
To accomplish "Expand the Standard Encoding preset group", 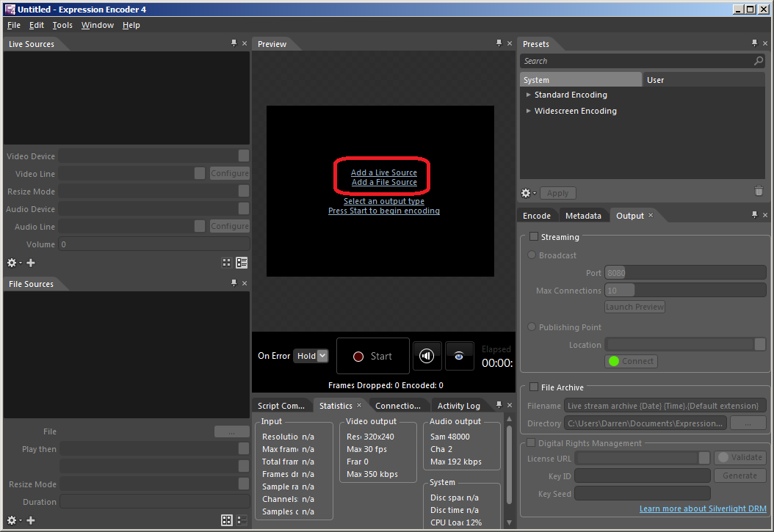I will (x=529, y=95).
